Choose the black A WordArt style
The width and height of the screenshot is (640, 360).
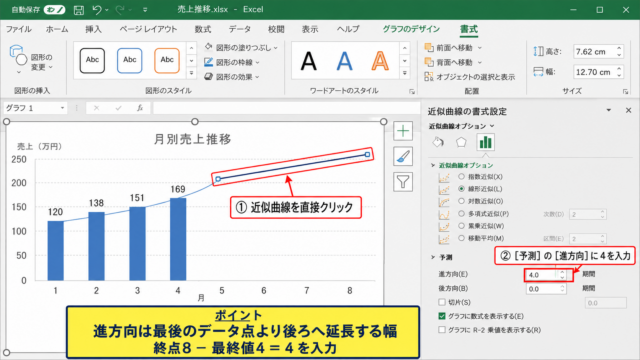click(309, 61)
